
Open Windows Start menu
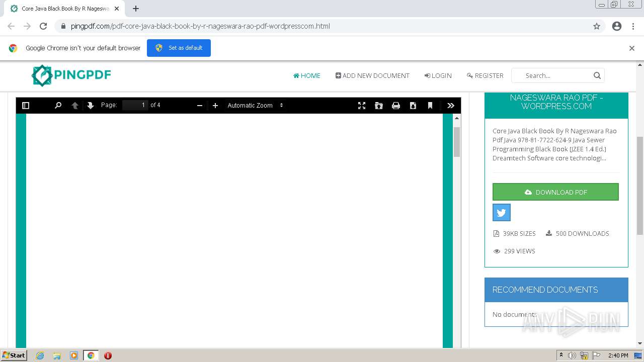click(x=14, y=355)
